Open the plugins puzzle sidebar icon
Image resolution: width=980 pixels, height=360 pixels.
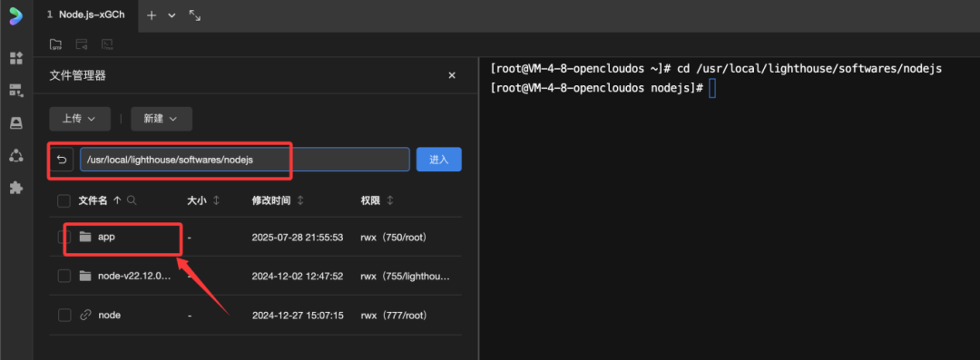click(16, 188)
